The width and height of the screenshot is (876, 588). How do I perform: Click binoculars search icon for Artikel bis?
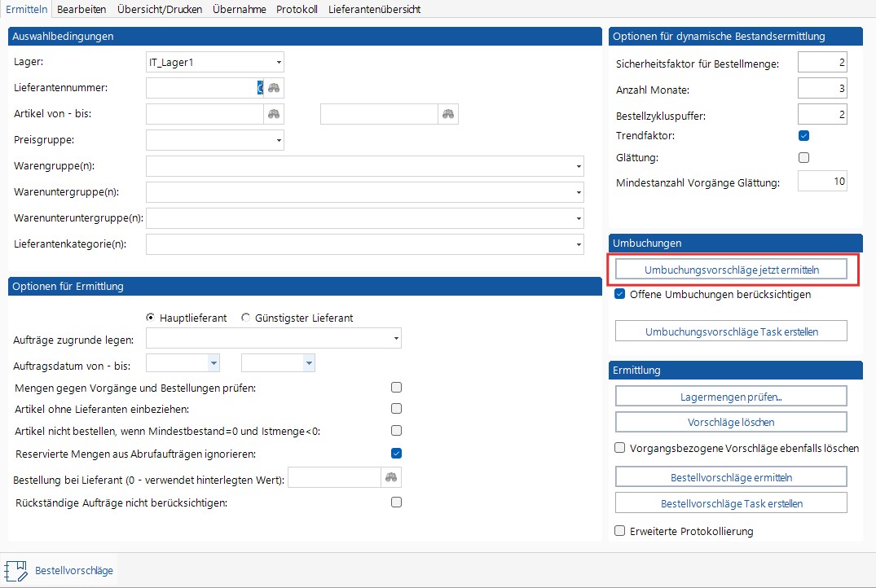tap(448, 114)
